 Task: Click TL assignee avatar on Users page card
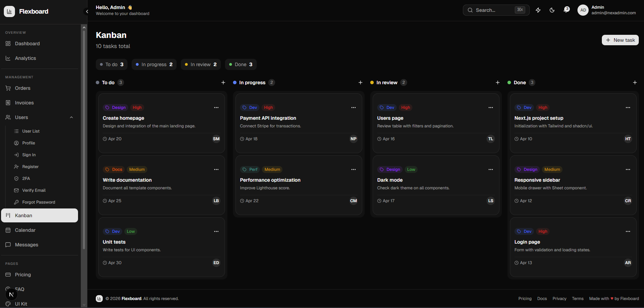[x=491, y=139]
